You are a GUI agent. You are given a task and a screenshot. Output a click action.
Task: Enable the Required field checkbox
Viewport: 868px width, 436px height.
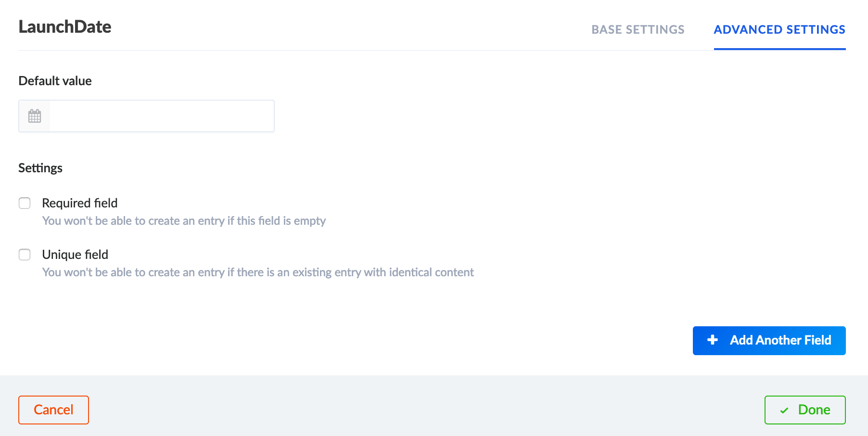25,203
